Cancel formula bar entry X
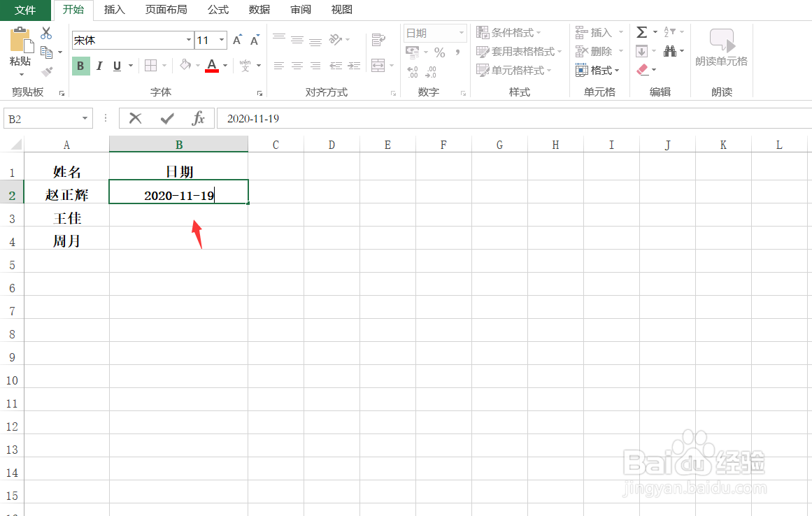The image size is (812, 516). pos(135,119)
